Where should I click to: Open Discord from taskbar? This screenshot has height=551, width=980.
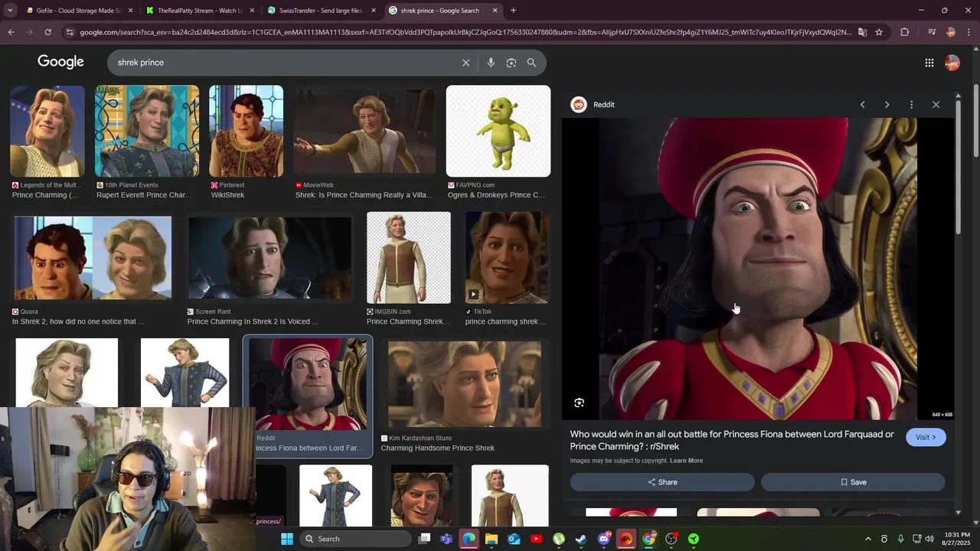[603, 539]
